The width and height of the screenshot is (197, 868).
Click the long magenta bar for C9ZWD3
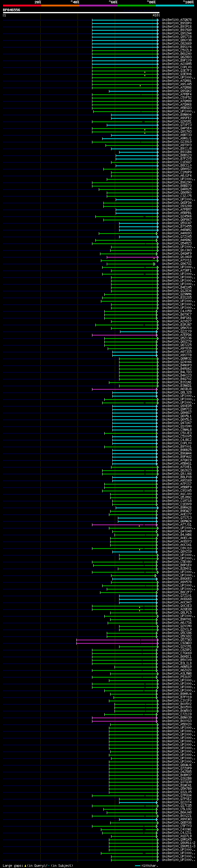coord(117,643)
